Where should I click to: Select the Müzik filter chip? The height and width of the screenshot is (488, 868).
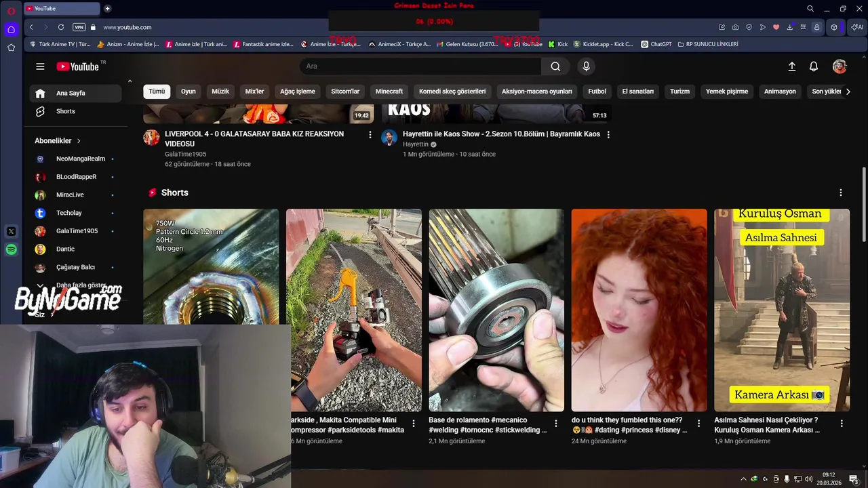[220, 91]
